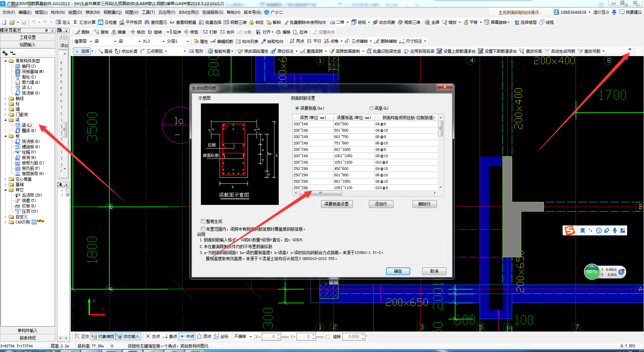Open the 钢筋量(Q) menu
The image size is (644, 352).
(112, 12)
